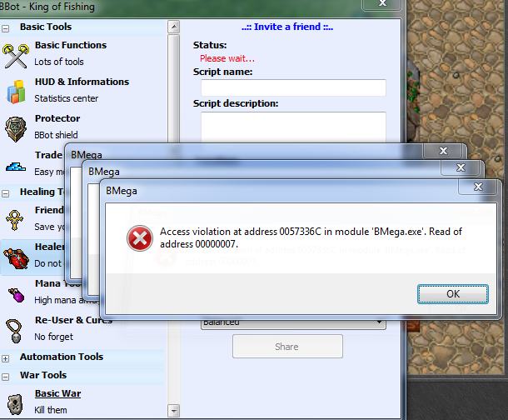
Task: Click the Basic Functions crossed tools icon
Action: (17, 53)
